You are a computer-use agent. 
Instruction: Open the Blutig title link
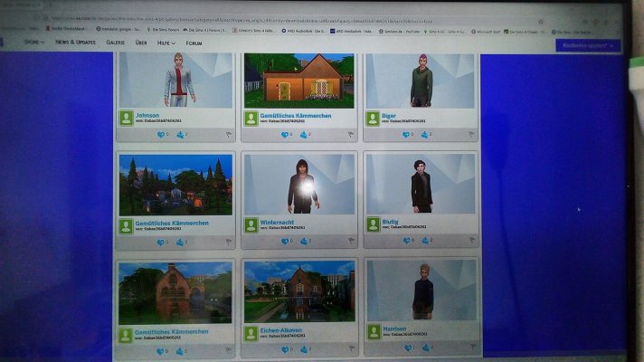point(390,222)
